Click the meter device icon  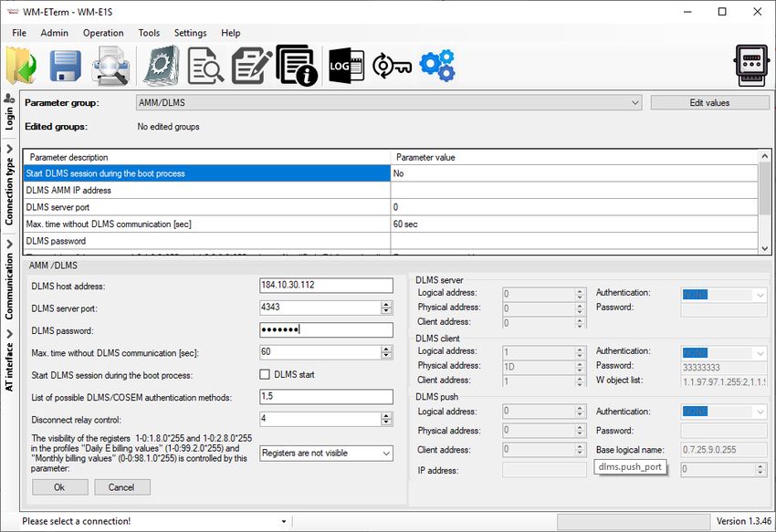751,66
